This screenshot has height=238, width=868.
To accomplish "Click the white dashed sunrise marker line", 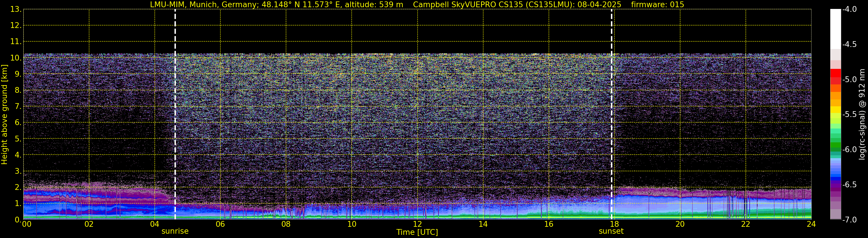I will click(x=175, y=114).
